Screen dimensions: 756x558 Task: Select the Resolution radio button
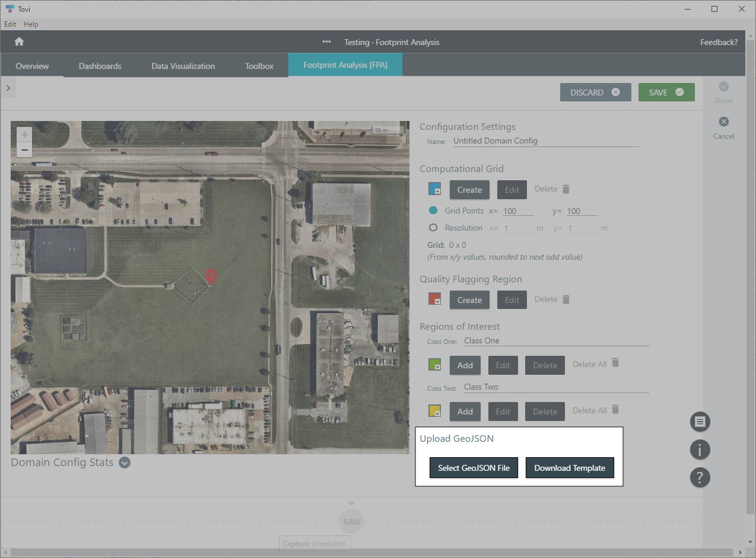[x=433, y=228]
